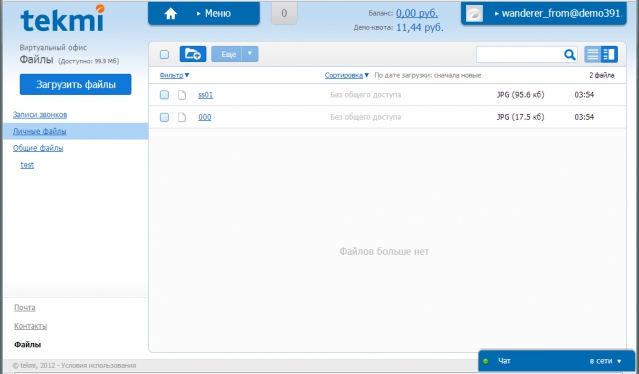
Task: Click the magnifying glass search icon
Action: [x=570, y=54]
